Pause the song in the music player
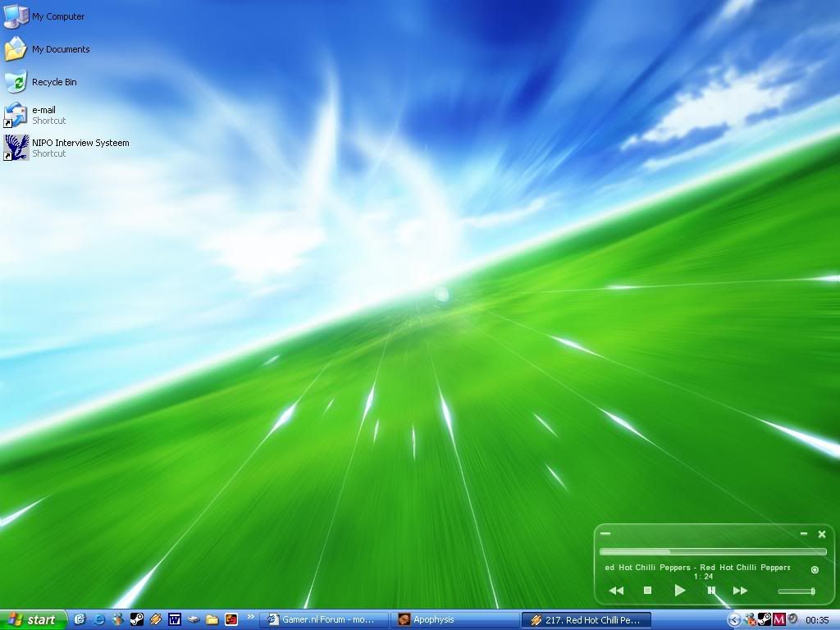840x630 pixels. [711, 591]
